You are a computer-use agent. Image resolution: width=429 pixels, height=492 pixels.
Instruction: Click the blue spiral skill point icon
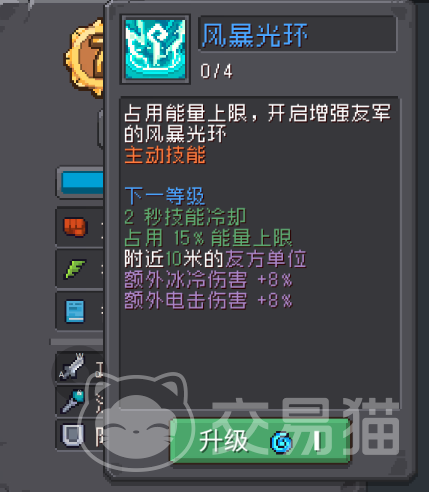[x=282, y=443]
